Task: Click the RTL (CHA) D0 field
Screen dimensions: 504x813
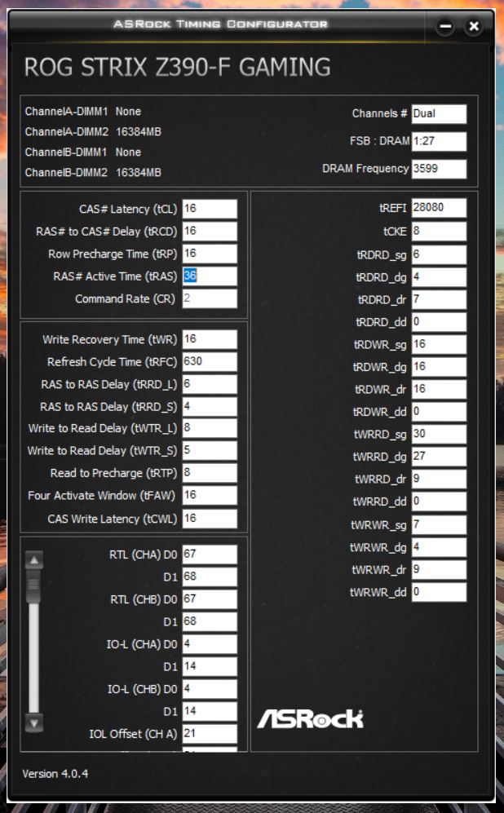Action: coord(210,555)
